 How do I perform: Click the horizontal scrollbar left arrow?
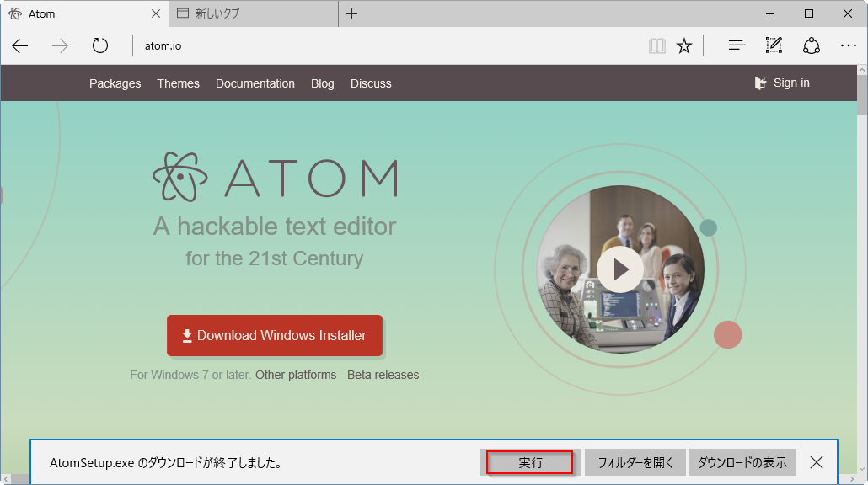coord(6,479)
